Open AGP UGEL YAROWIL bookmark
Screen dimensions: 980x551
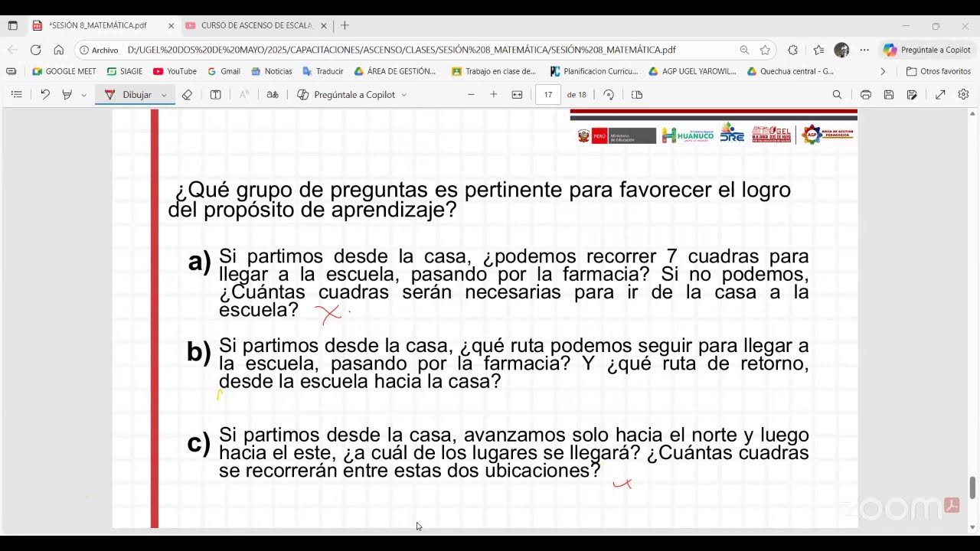692,71
